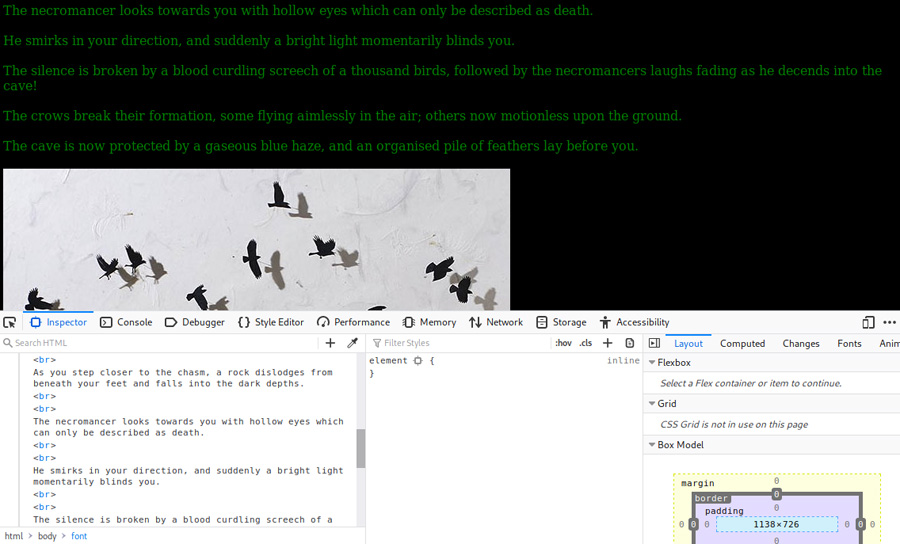The image size is (900, 544).
Task: Add a new CSS rule
Action: tap(607, 343)
